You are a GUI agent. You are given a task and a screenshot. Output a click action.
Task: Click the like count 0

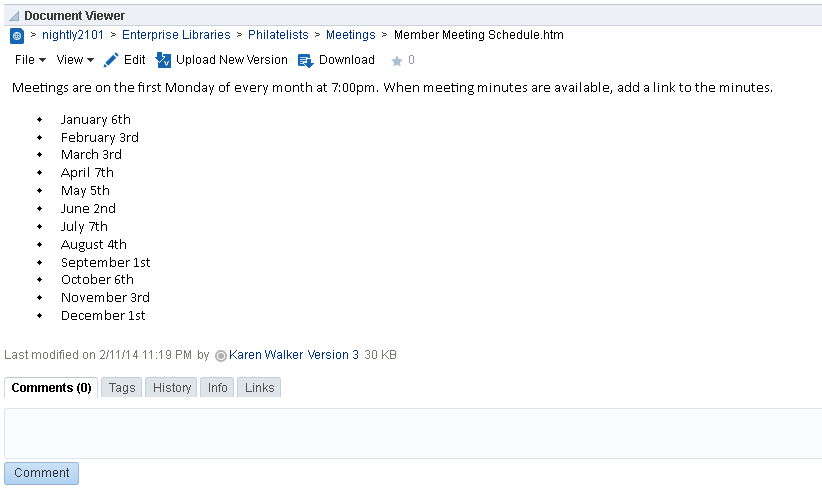point(412,60)
